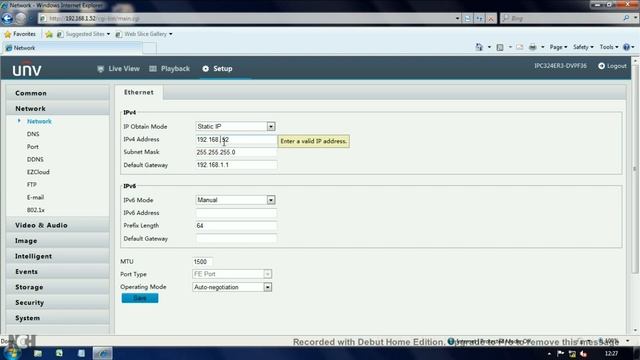Viewport: 640px width, 360px height.
Task: Click the Compatibility View icon
Action: point(468,18)
